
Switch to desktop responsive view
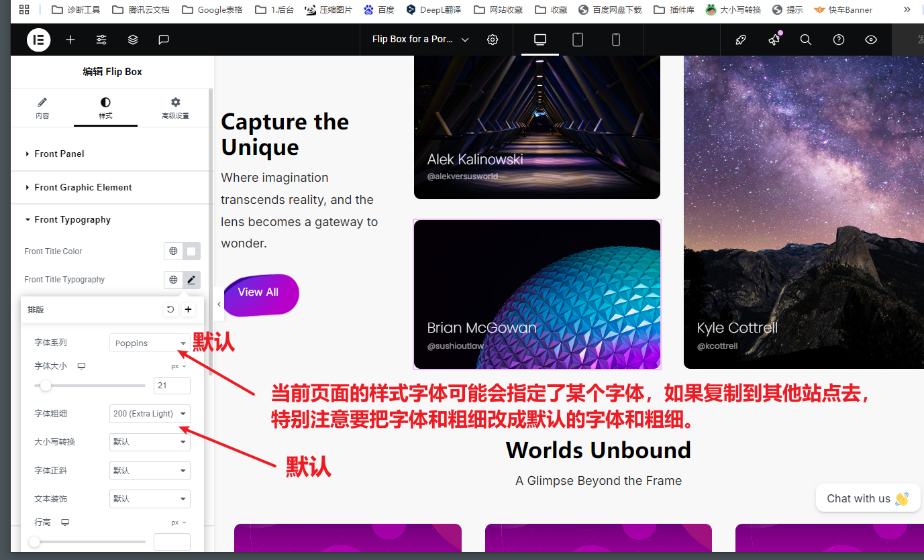click(x=540, y=40)
